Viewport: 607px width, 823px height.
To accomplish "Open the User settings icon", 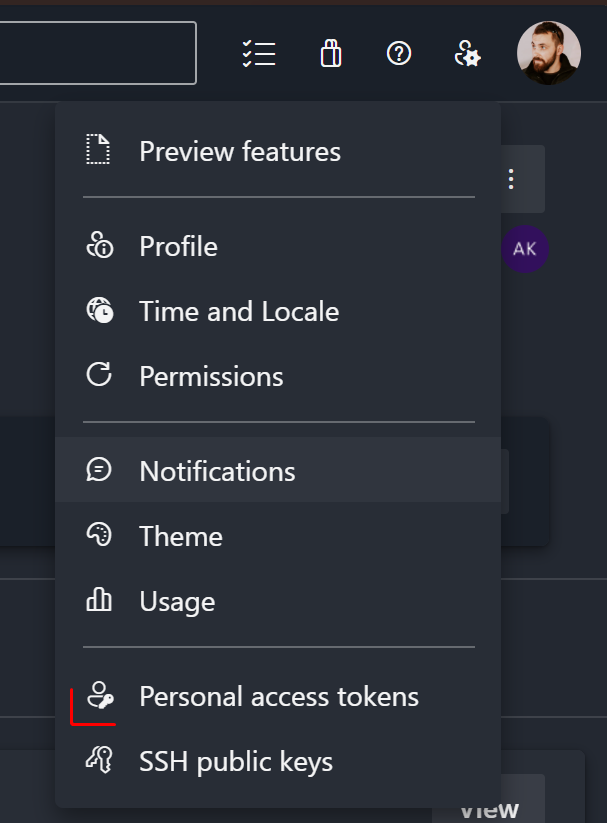I will [x=467, y=54].
